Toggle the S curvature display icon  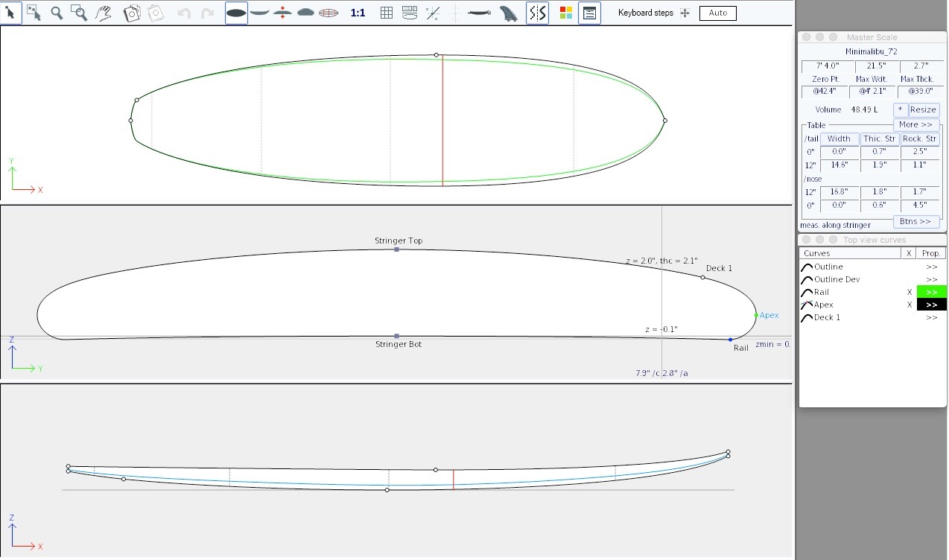tap(537, 13)
